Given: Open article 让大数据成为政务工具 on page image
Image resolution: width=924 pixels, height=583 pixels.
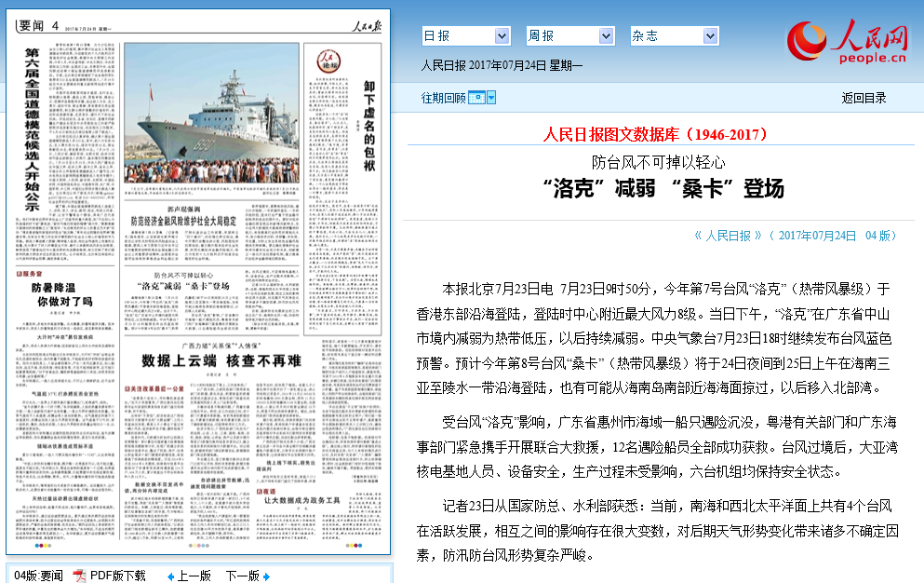Looking at the screenshot, I should 301,500.
